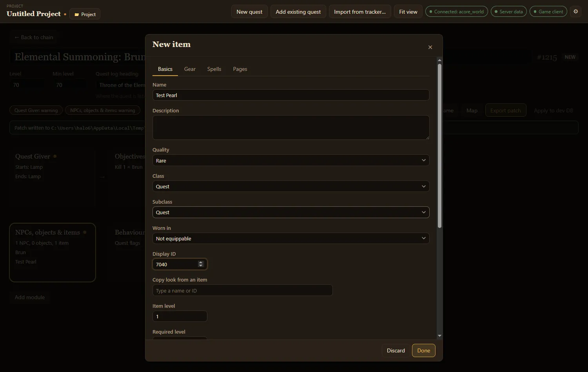Click the New quest button
588x372 pixels.
249,12
